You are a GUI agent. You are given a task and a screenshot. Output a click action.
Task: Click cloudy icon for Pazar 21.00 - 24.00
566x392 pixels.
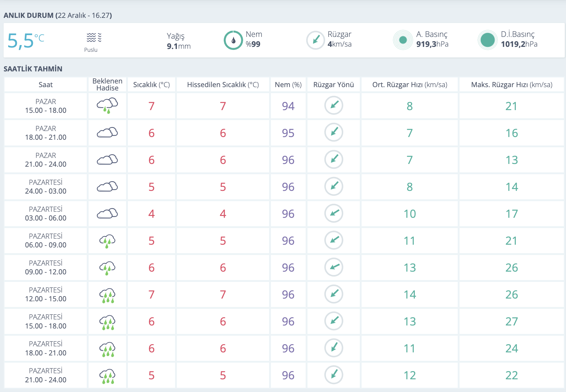107,159
